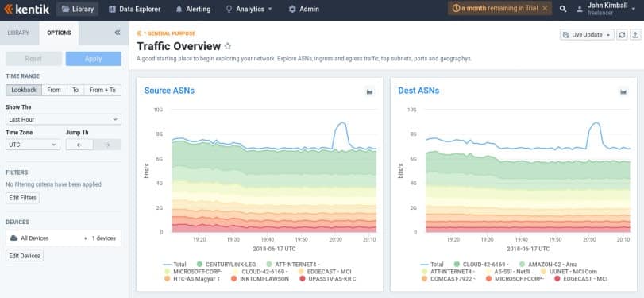Toggle COMCAST-7922 legend entry

pyautogui.click(x=448, y=279)
